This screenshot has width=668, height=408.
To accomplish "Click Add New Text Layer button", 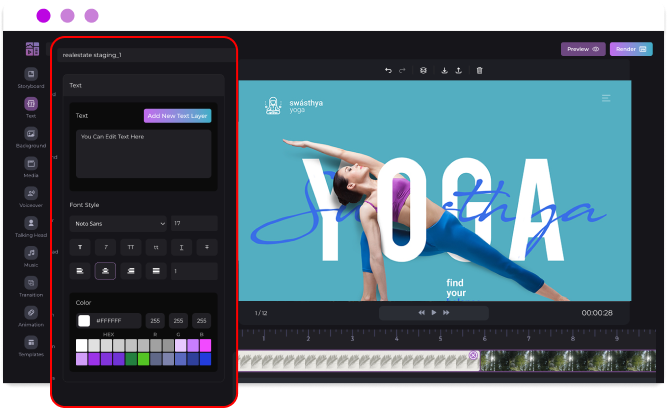I will pyautogui.click(x=177, y=116).
